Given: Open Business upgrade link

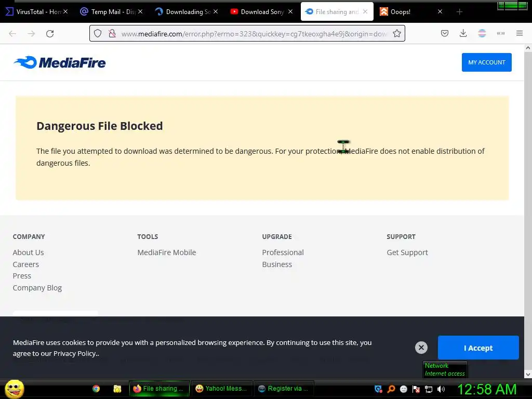Looking at the screenshot, I should 277,264.
